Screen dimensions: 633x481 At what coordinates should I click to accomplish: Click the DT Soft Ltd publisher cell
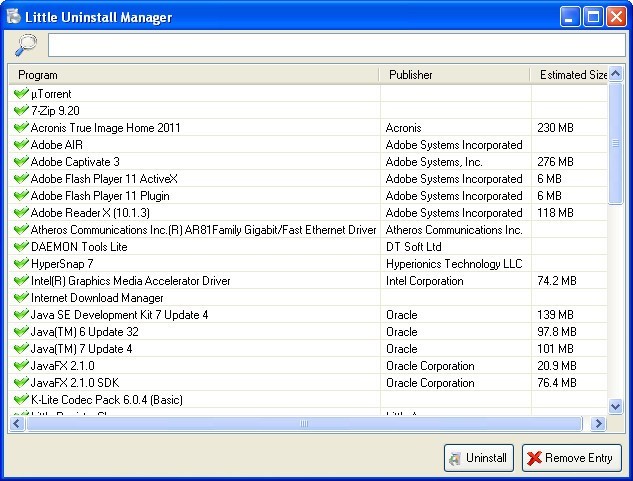click(414, 247)
